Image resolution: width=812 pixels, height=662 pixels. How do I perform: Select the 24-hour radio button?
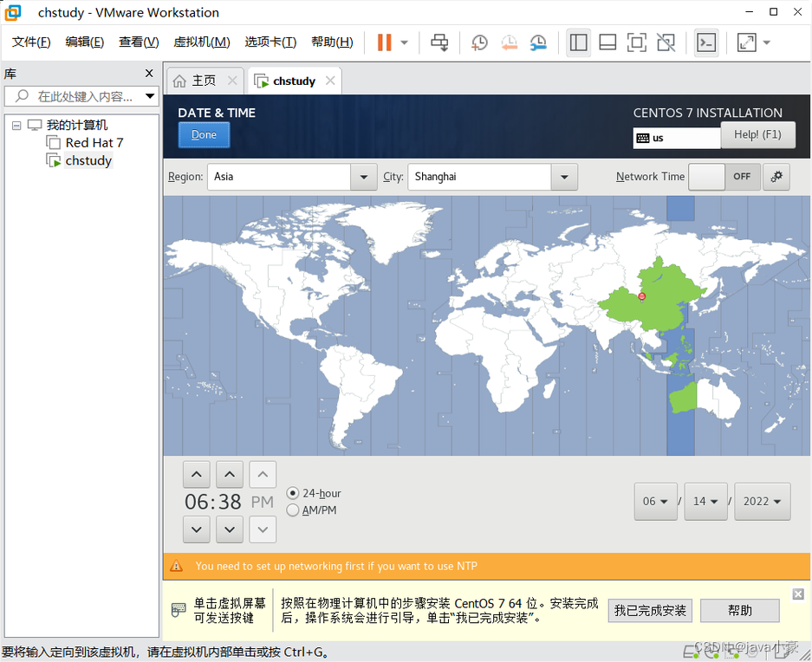pyautogui.click(x=293, y=493)
